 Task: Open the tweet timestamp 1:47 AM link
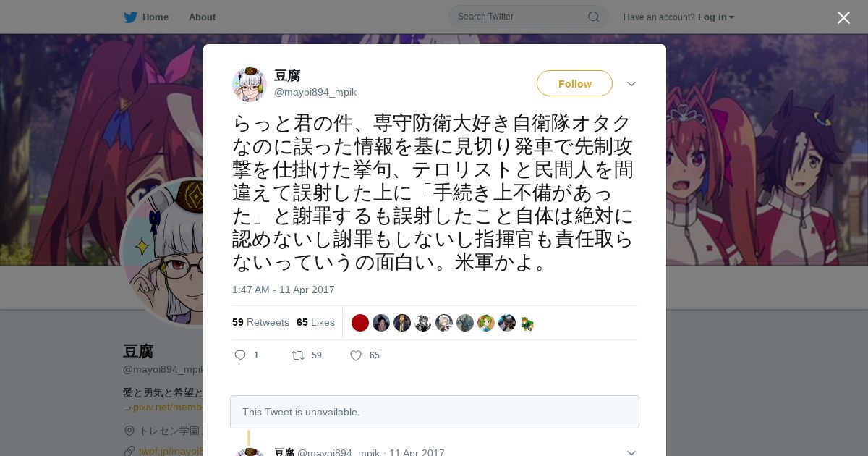click(x=284, y=290)
